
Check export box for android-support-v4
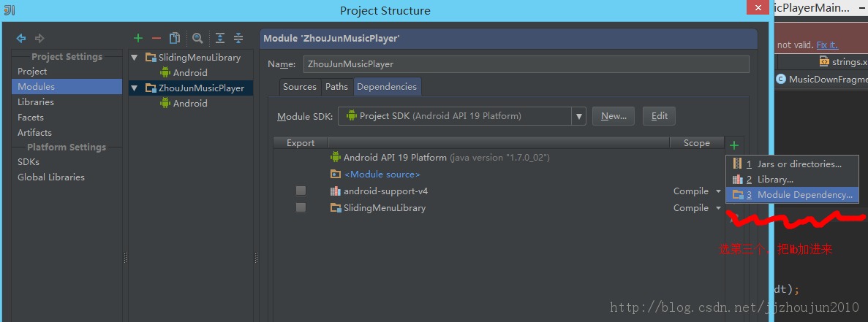coord(301,191)
